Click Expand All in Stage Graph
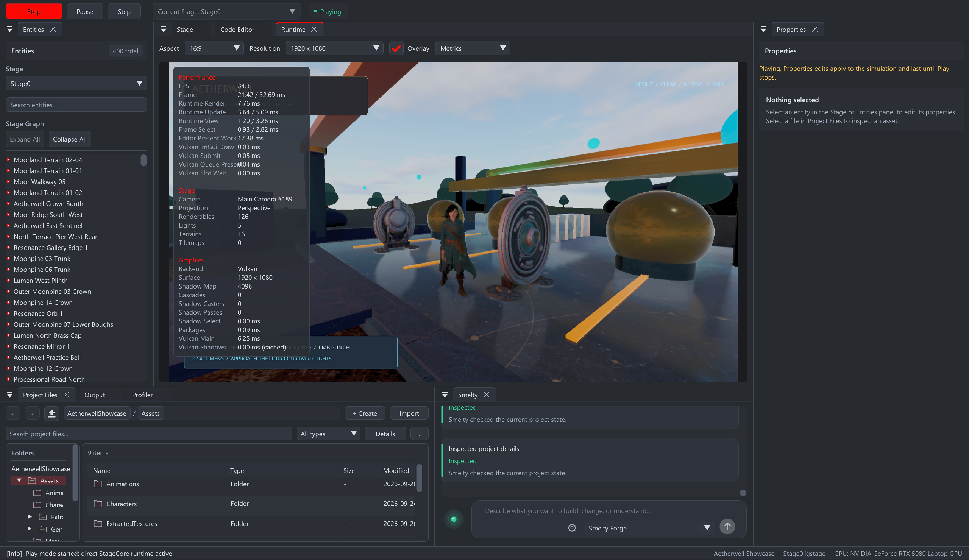 (x=25, y=139)
